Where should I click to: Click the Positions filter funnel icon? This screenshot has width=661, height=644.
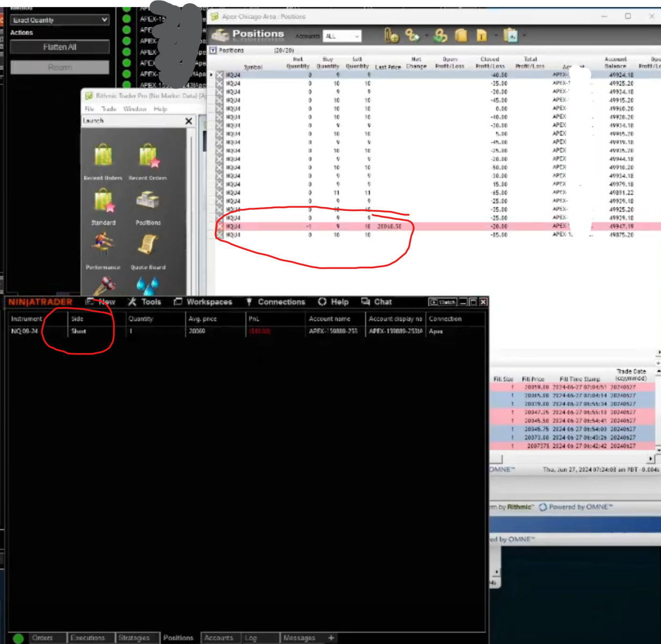[213, 50]
